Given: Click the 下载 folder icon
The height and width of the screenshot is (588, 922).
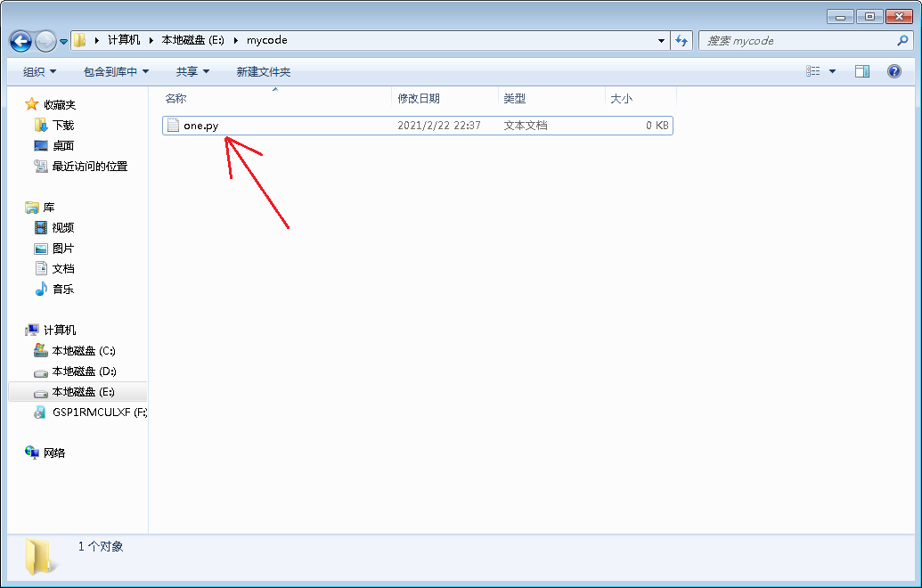Looking at the screenshot, I should click(41, 126).
